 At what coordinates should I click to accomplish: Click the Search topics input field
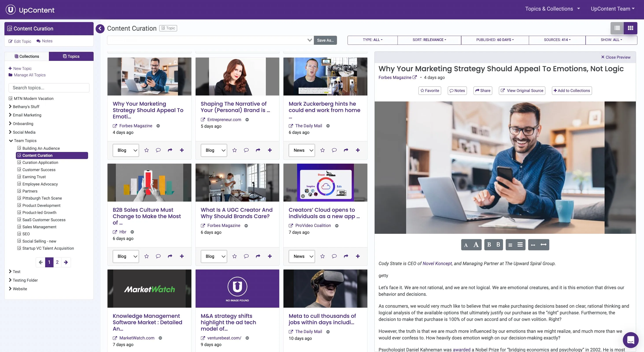[49, 88]
